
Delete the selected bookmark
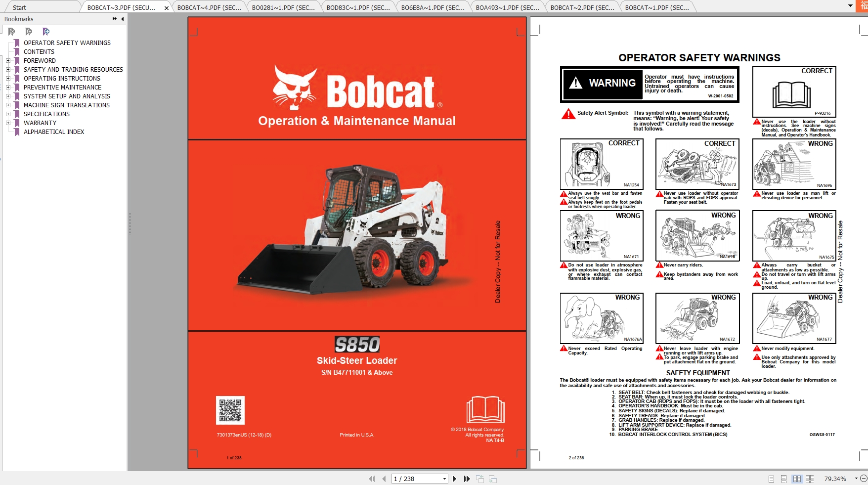click(11, 32)
